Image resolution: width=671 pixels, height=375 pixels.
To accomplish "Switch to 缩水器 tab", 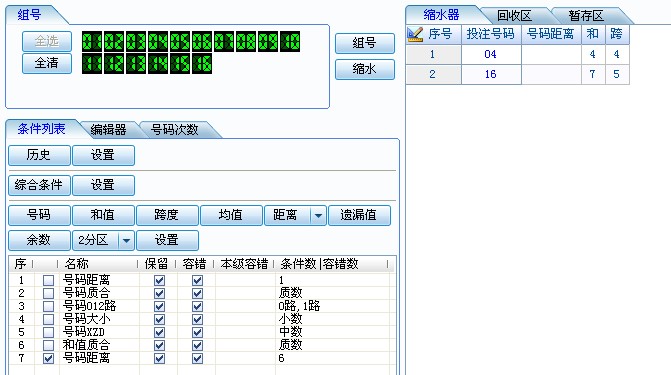I will coord(441,15).
